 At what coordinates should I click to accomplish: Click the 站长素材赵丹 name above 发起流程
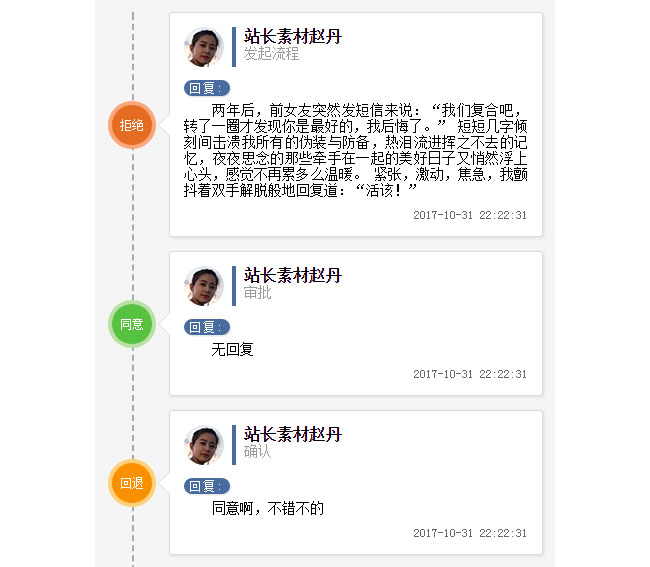point(293,37)
